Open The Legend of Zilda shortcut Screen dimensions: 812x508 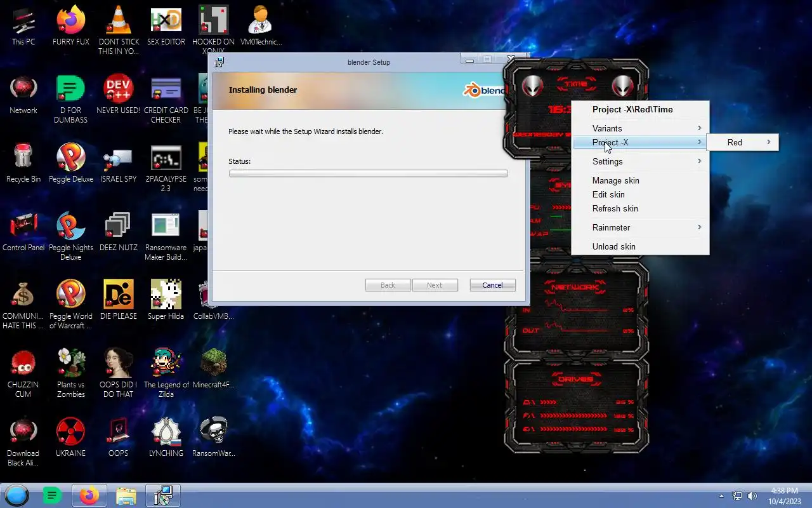(x=166, y=373)
